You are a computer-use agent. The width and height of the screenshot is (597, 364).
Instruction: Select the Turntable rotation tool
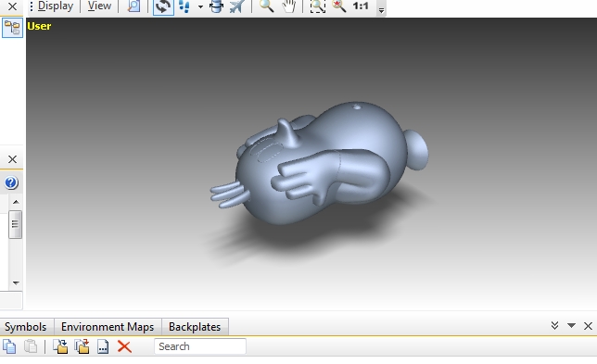(216, 6)
